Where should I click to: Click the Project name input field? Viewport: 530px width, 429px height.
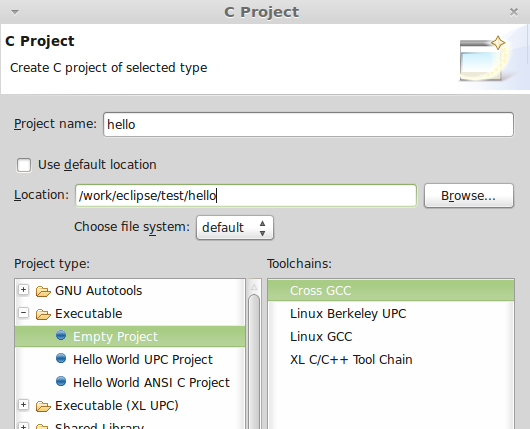click(x=308, y=124)
